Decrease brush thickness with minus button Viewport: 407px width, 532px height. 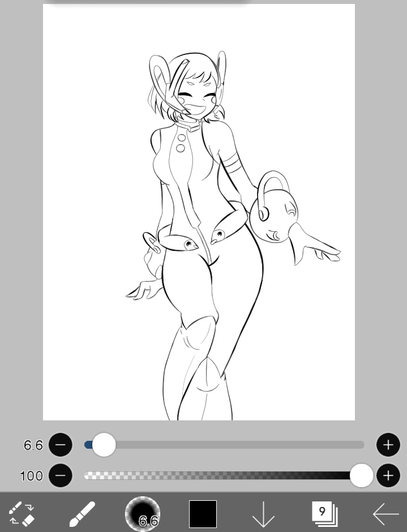point(61,444)
